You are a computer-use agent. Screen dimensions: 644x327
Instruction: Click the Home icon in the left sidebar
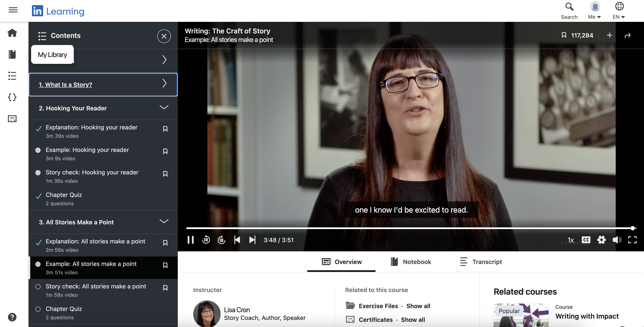(x=12, y=33)
